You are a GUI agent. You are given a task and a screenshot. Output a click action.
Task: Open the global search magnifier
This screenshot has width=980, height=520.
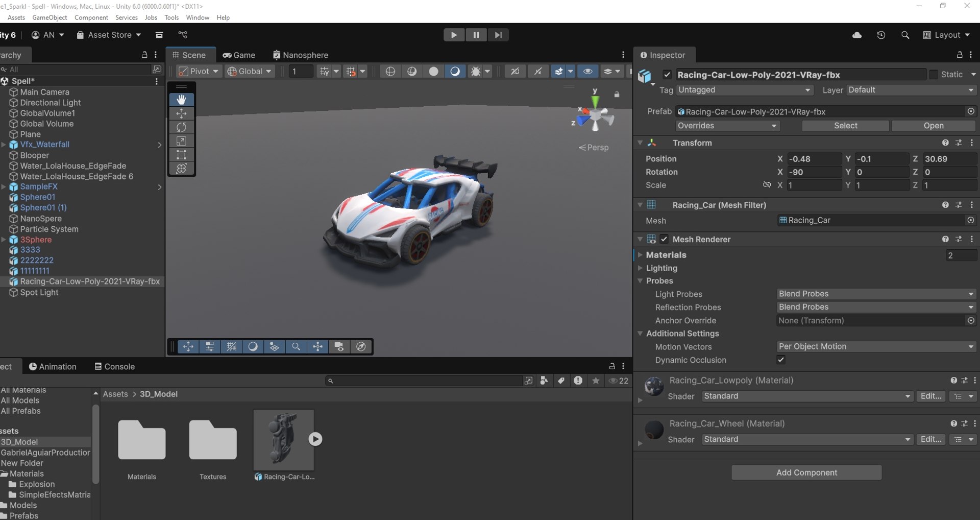click(x=905, y=35)
